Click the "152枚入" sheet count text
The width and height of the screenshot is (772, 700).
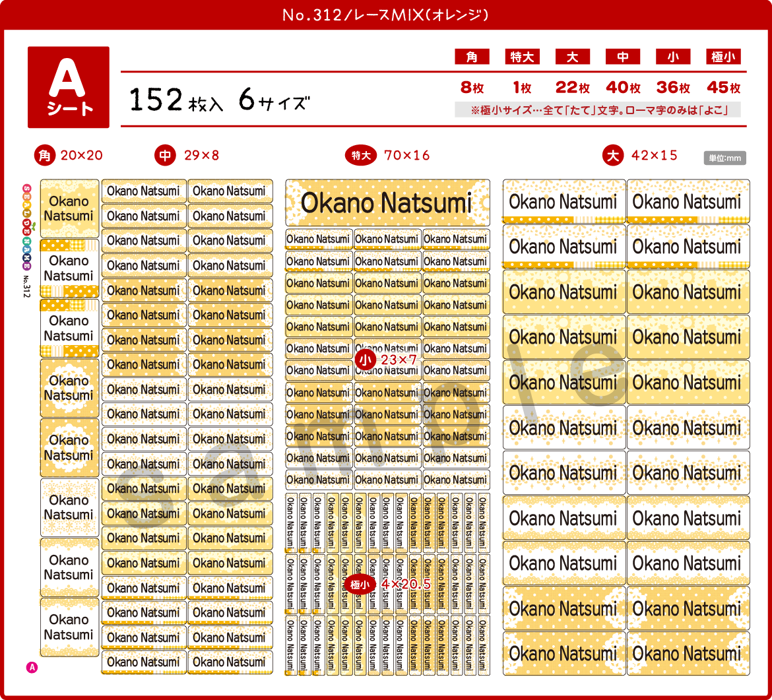pos(176,100)
